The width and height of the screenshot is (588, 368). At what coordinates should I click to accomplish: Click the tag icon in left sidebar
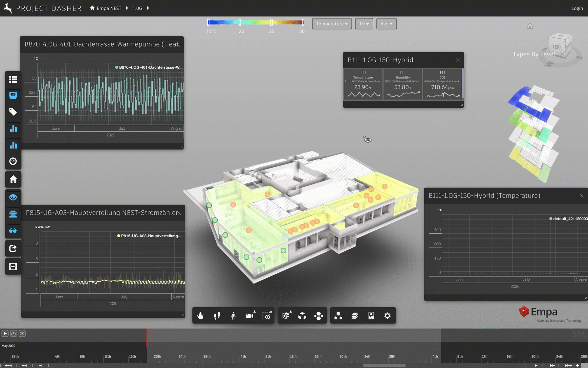(13, 112)
